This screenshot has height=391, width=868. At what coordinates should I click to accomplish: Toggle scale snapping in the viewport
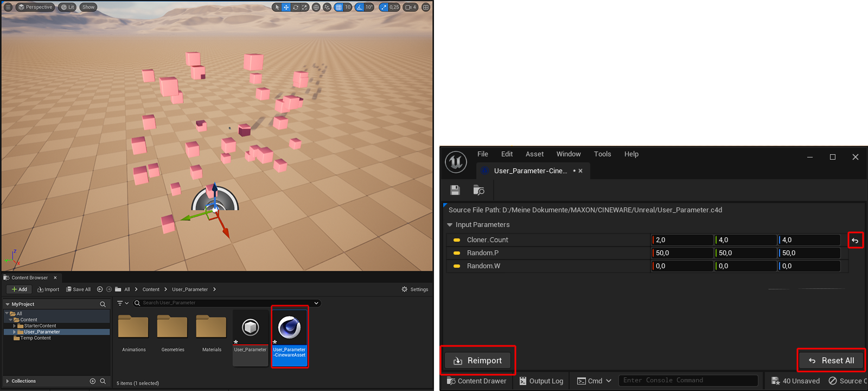click(x=384, y=7)
